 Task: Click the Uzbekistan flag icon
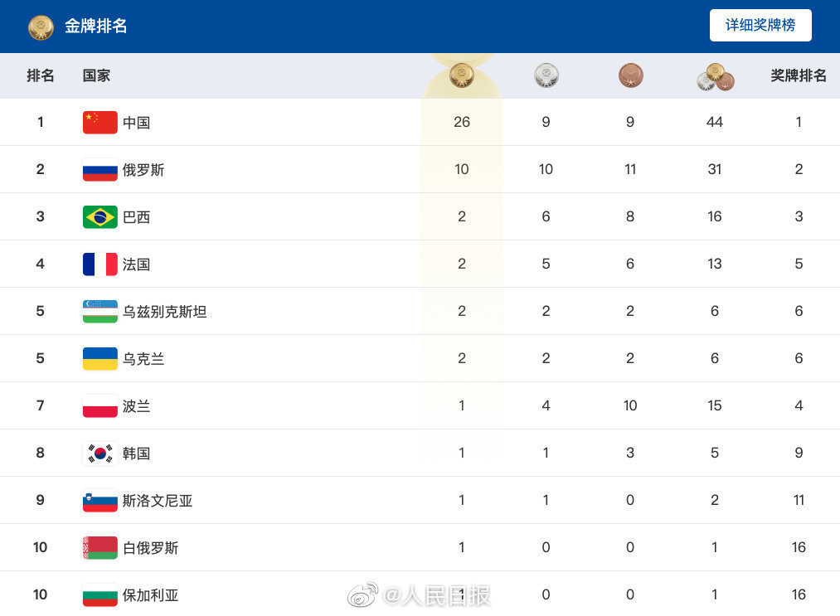coord(100,311)
